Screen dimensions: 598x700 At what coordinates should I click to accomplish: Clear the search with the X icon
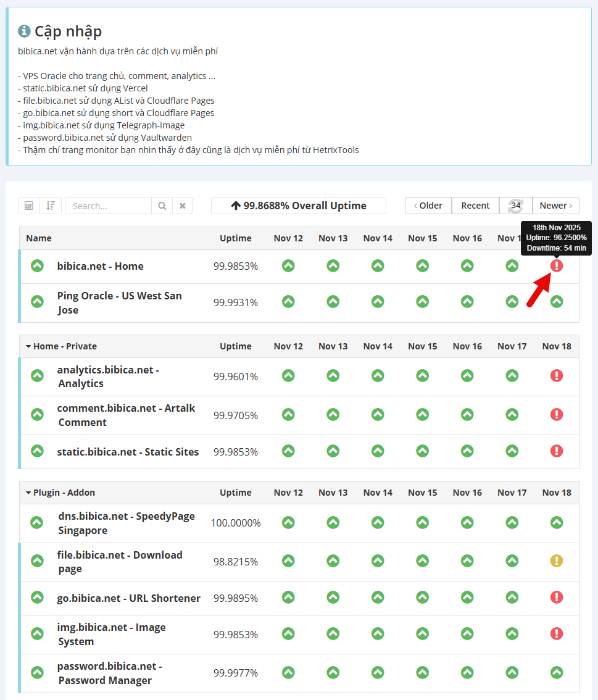pyautogui.click(x=183, y=206)
